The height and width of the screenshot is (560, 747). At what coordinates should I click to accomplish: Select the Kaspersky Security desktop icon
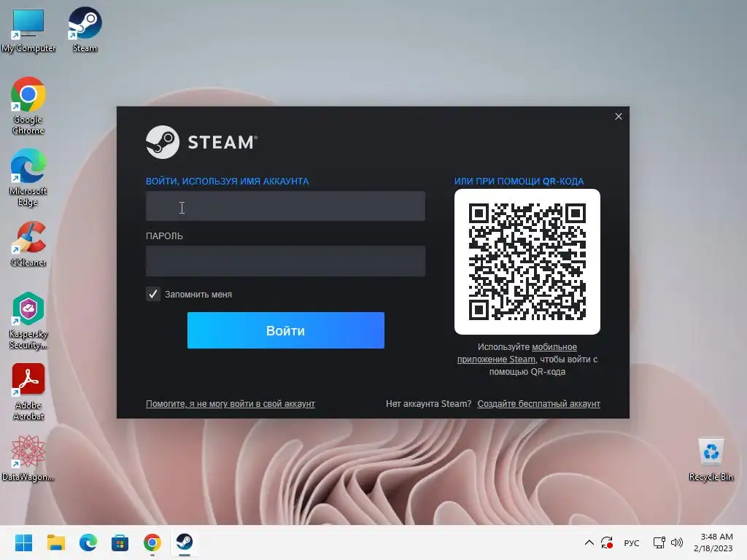pos(28,320)
